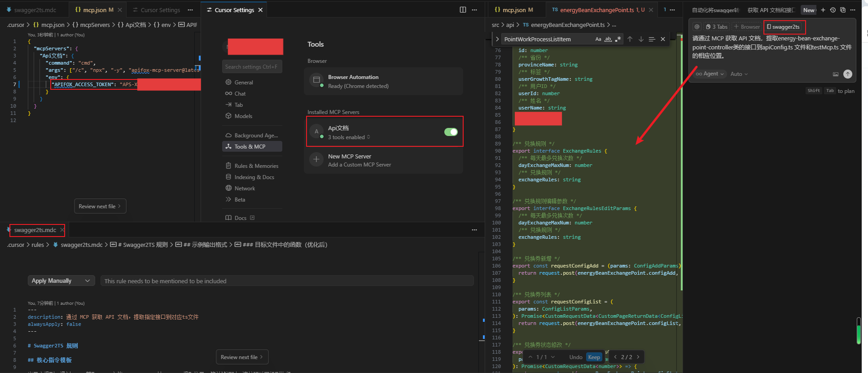Open chat history clock icon
Image resolution: width=868 pixels, height=373 pixels.
[833, 10]
